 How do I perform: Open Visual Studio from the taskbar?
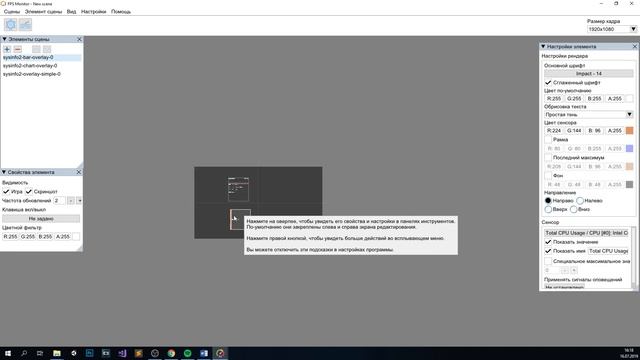point(122,353)
